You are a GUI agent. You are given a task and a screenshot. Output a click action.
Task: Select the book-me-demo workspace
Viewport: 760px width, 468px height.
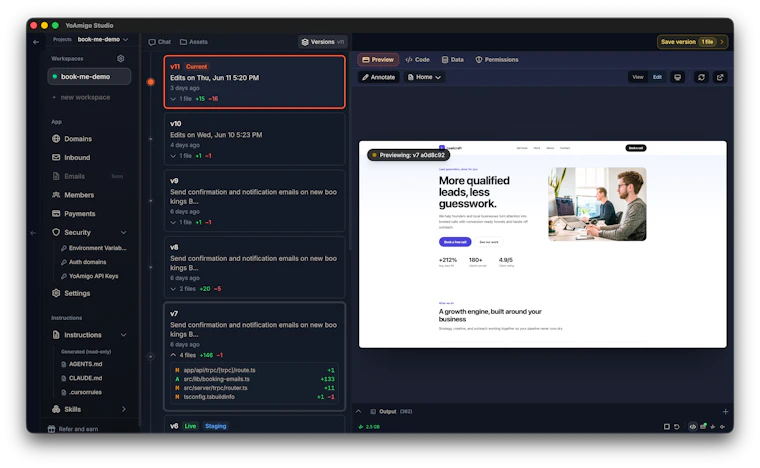click(89, 77)
